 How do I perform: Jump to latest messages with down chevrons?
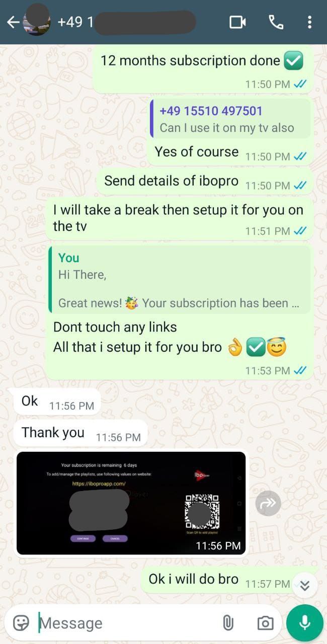(305, 586)
